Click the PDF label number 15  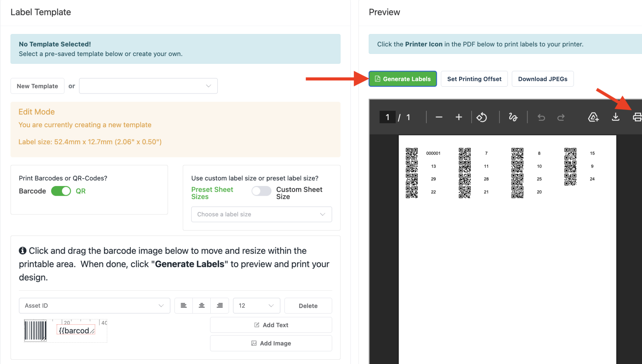[x=592, y=153]
